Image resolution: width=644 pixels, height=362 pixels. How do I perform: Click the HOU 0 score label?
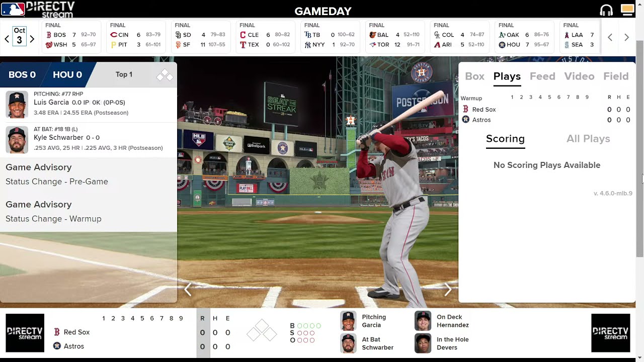pyautogui.click(x=67, y=75)
